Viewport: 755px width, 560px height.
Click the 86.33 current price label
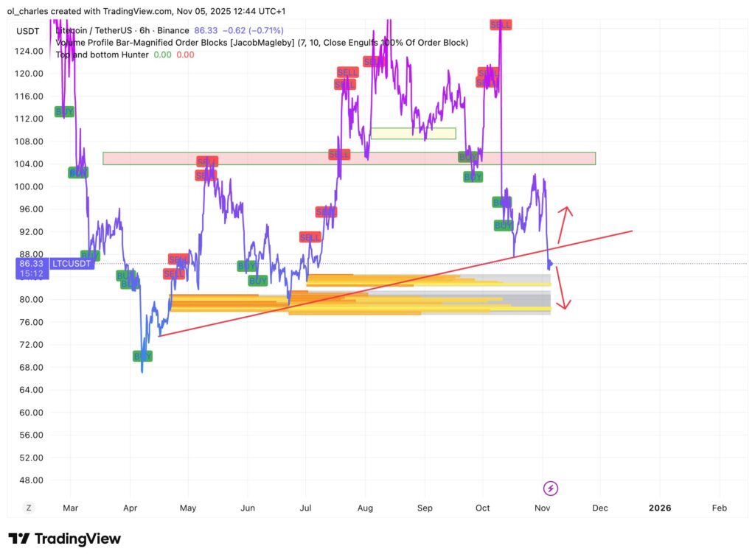coord(31,263)
